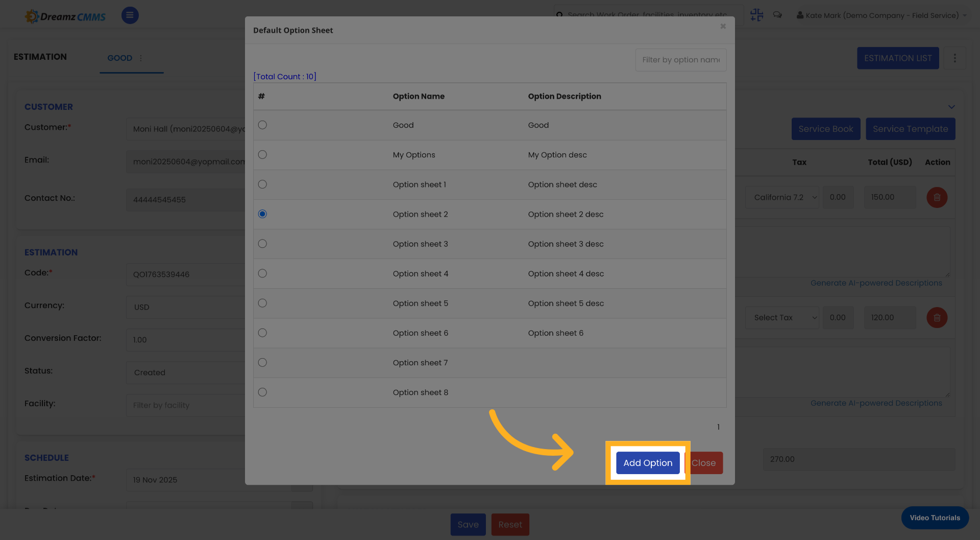Click the Filter by option name field
This screenshot has height=540, width=980.
tap(680, 60)
